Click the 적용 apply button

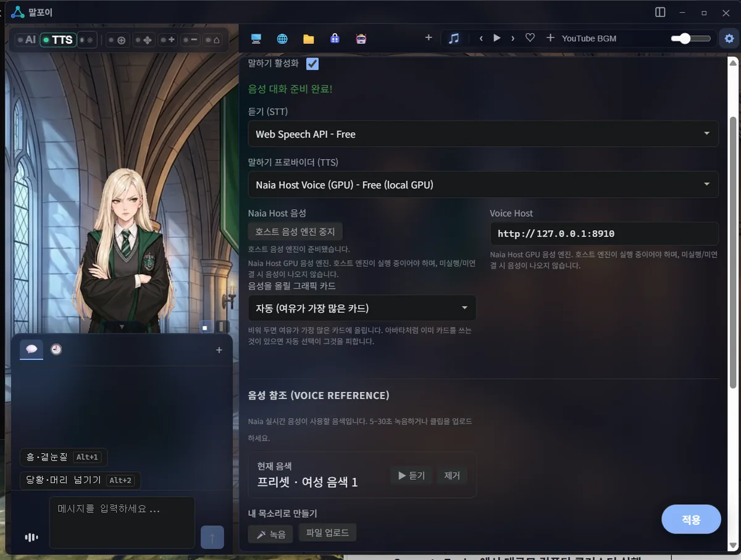point(691,519)
